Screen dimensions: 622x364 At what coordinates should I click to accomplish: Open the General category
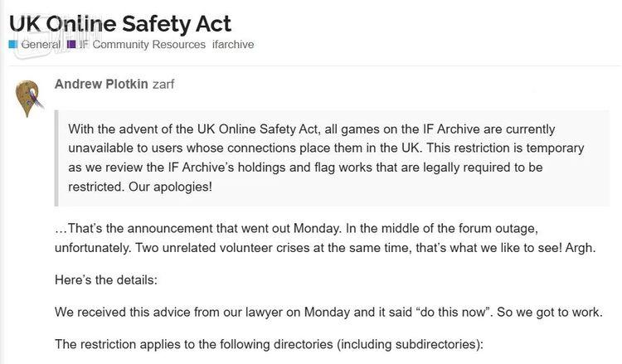point(40,45)
